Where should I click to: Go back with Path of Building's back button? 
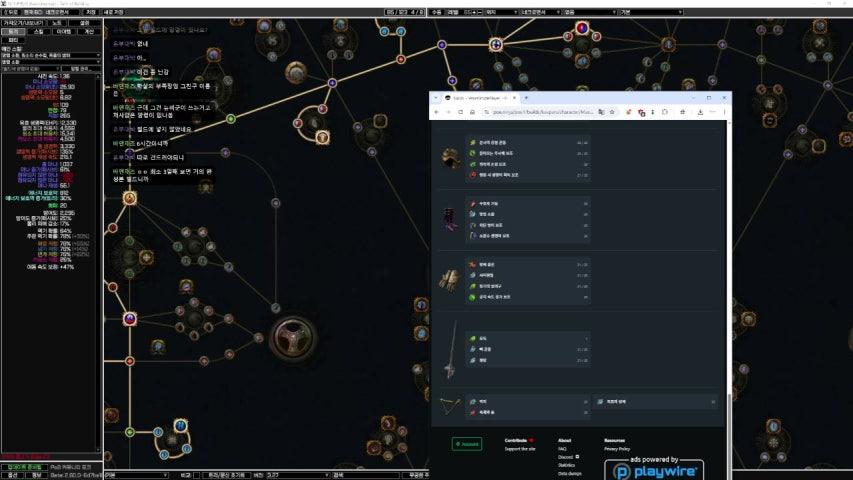point(11,12)
